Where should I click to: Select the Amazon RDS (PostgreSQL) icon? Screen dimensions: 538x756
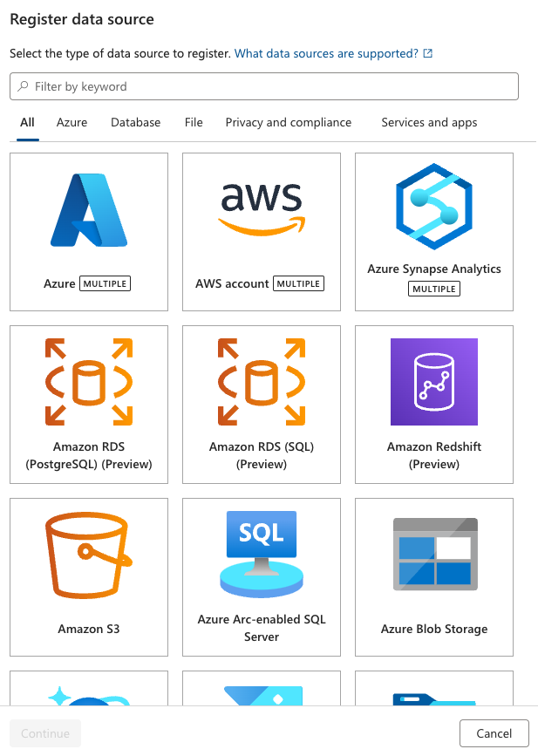point(89,382)
